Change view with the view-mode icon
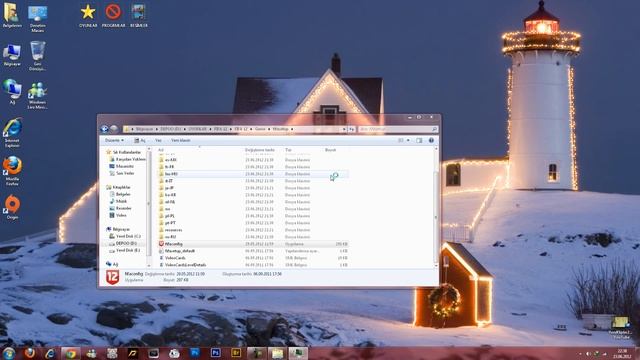The image size is (640, 360). [401, 140]
